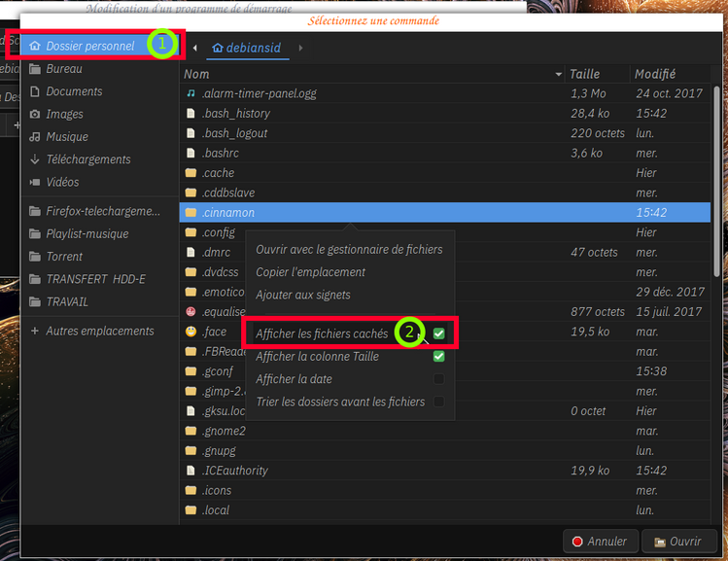This screenshot has height=561, width=728.
Task: Click the music note icon of .alarm-timer-panel.ogg
Action: click(x=191, y=93)
